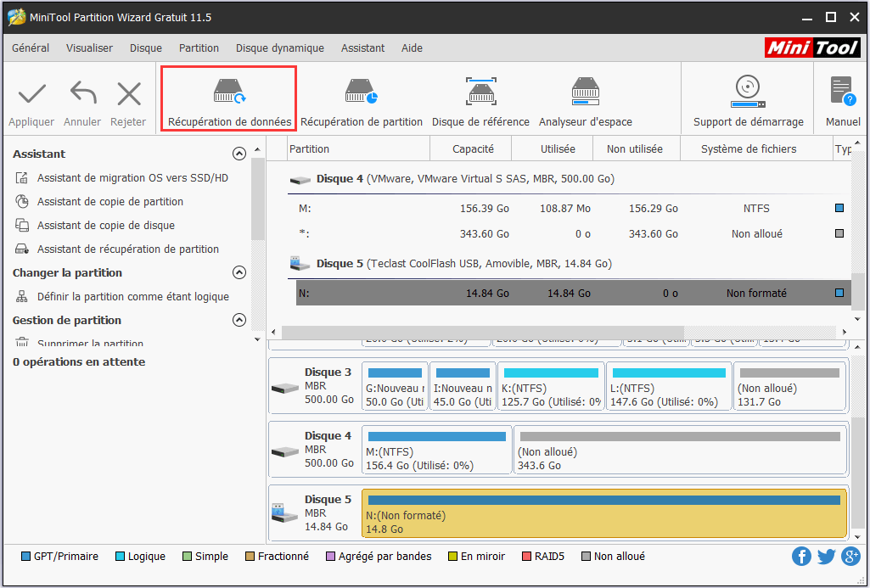Open the Partition menu
This screenshot has width=870, height=588.
pyautogui.click(x=199, y=48)
